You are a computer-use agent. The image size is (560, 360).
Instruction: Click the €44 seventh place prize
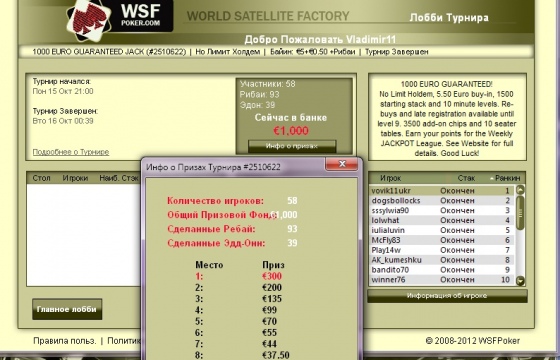(269, 344)
